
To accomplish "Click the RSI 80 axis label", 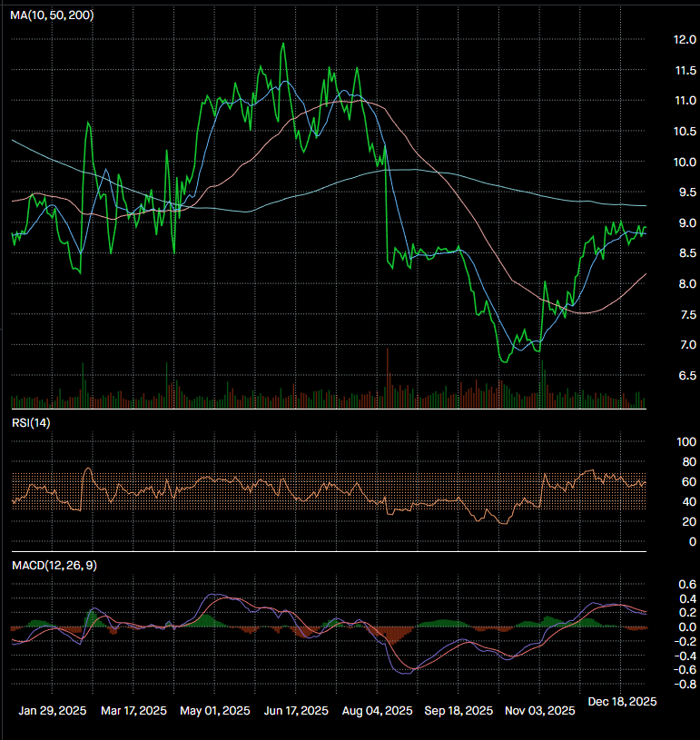I will (x=689, y=462).
